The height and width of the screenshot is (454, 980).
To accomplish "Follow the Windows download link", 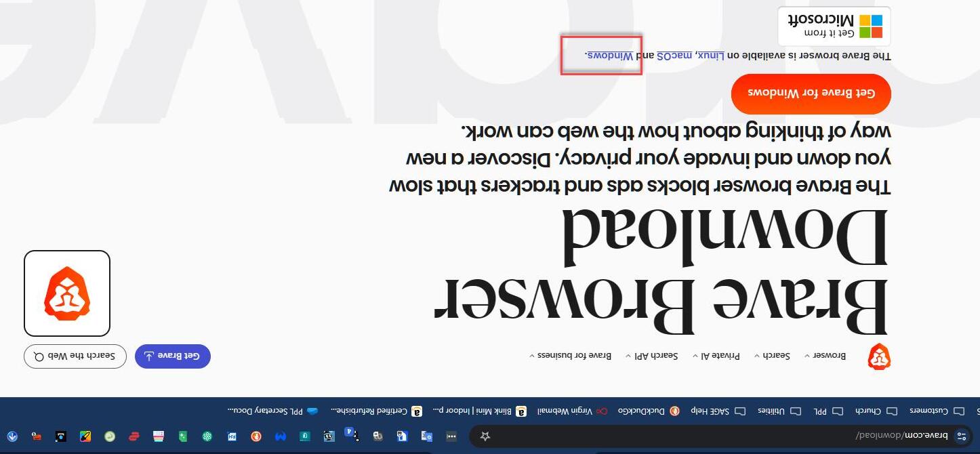I will [611, 56].
